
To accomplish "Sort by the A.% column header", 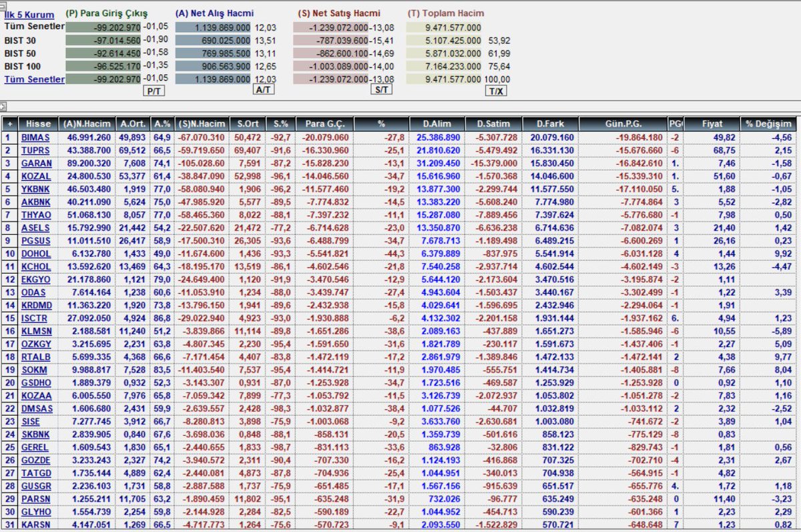I will [x=162, y=124].
